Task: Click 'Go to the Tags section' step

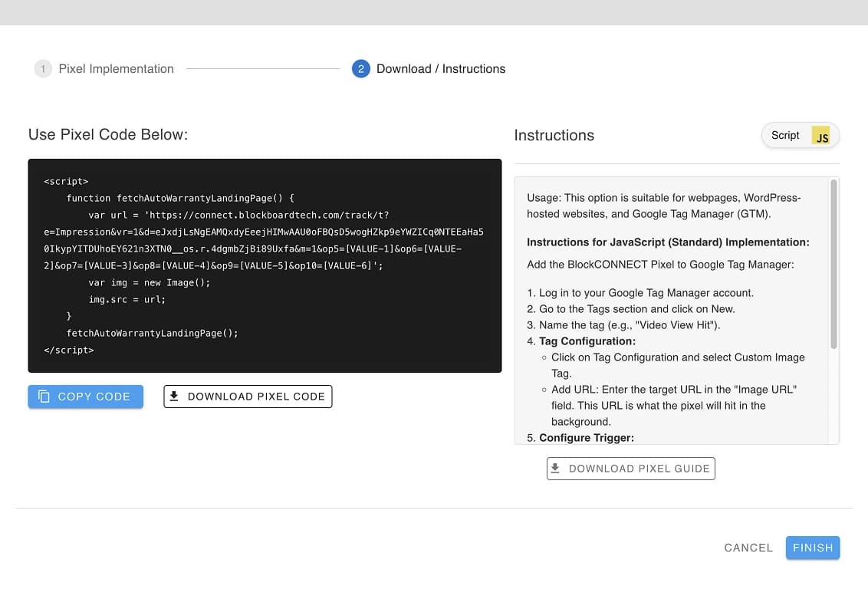Action: [636, 309]
